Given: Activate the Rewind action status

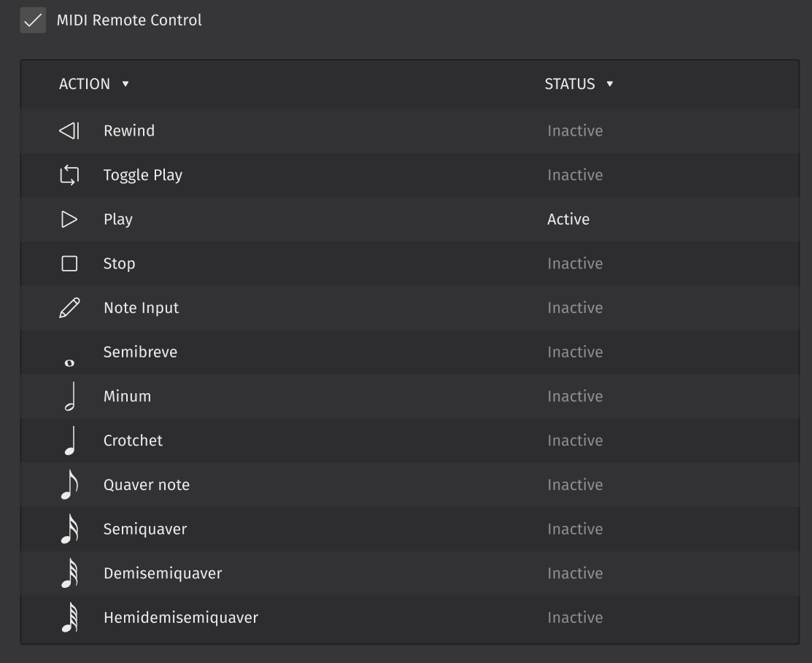Looking at the screenshot, I should (x=576, y=131).
